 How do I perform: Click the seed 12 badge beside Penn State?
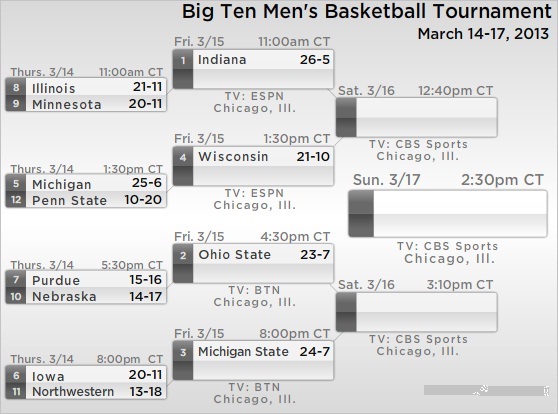16,199
